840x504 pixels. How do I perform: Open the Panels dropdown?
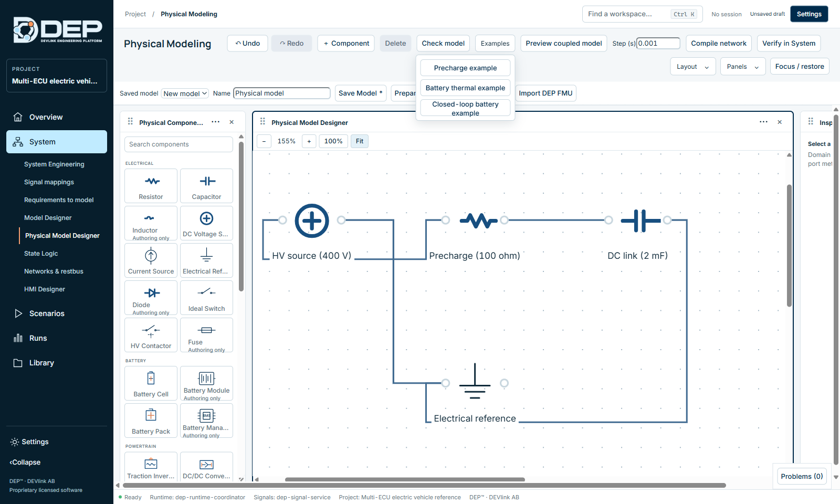743,67
